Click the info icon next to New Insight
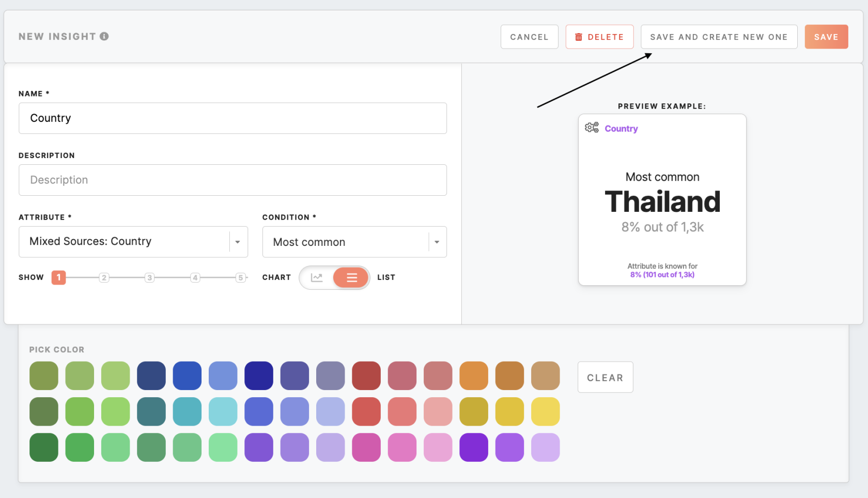Screen dimensions: 868x498 pyautogui.click(x=104, y=36)
